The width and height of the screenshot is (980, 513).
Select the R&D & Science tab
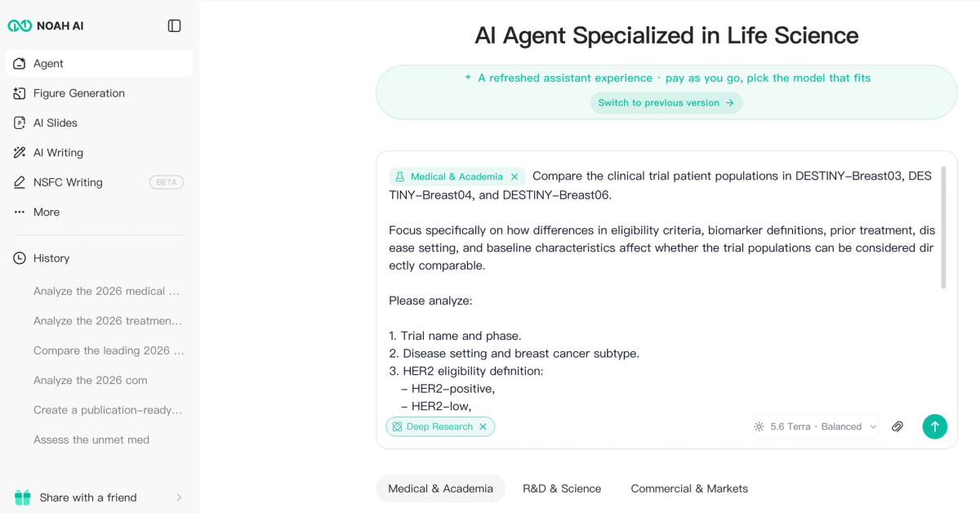point(562,488)
